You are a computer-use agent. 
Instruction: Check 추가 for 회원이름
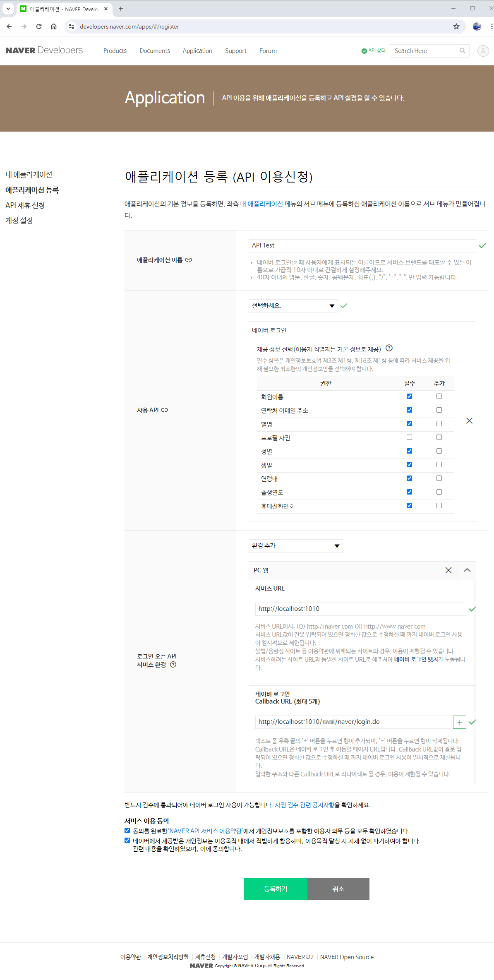pos(439,396)
